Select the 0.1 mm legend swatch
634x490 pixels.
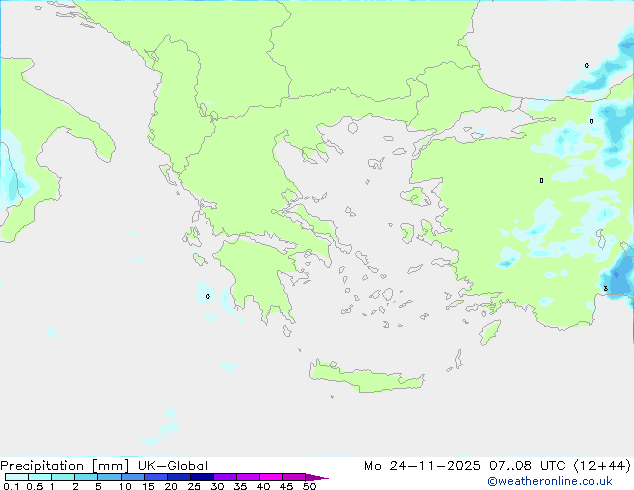[17, 477]
